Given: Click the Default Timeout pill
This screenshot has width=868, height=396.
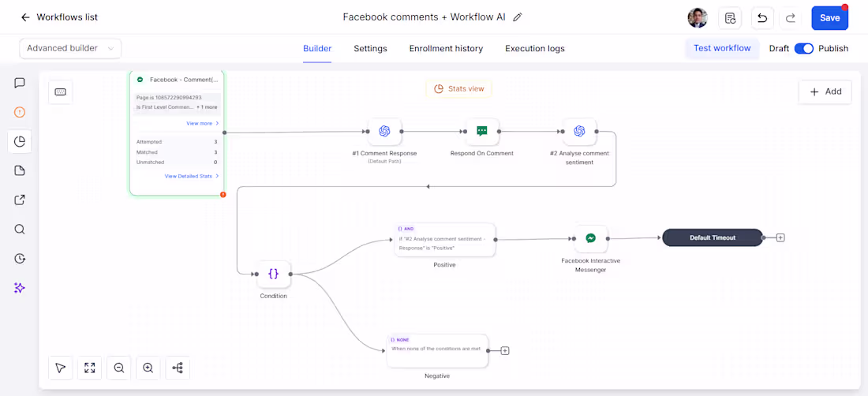Looking at the screenshot, I should (713, 237).
